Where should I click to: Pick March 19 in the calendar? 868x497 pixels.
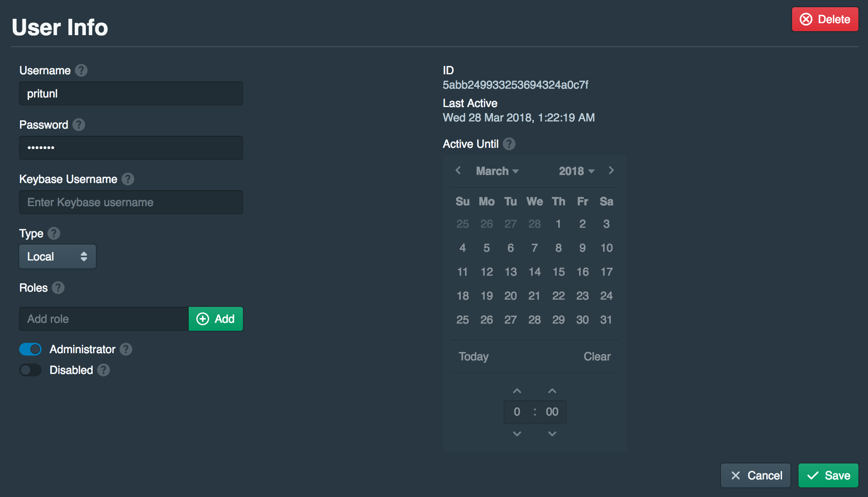point(487,296)
